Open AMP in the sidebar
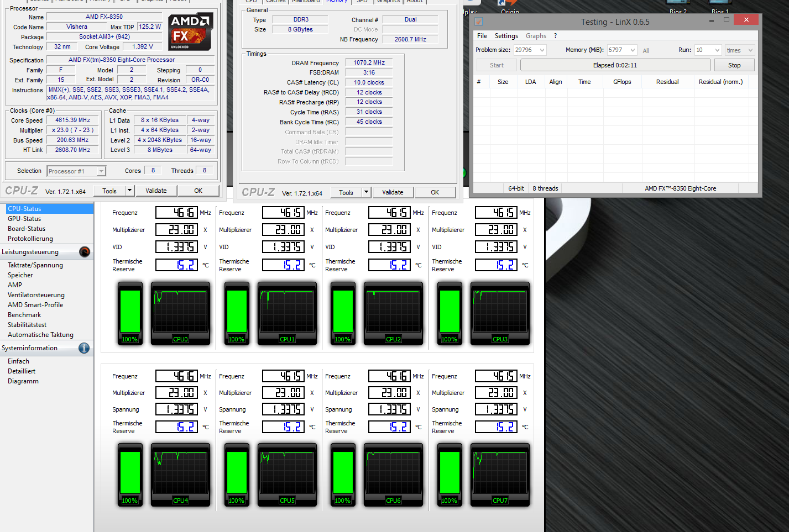The height and width of the screenshot is (532, 789). [15, 285]
